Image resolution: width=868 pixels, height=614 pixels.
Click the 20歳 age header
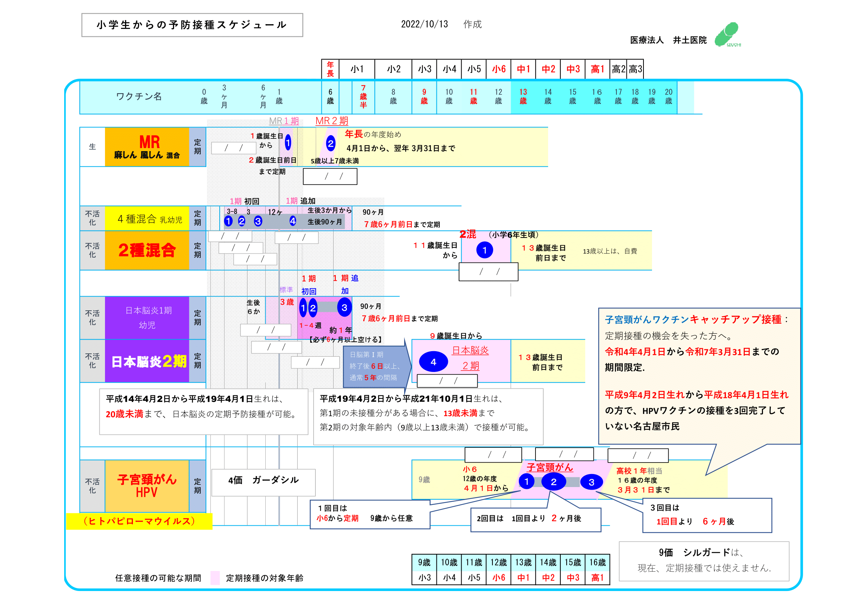pos(669,97)
